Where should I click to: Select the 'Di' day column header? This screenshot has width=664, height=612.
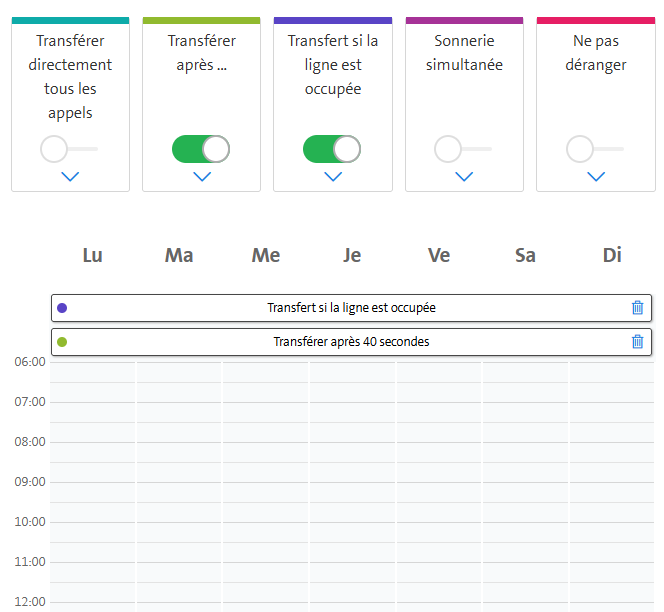click(612, 256)
